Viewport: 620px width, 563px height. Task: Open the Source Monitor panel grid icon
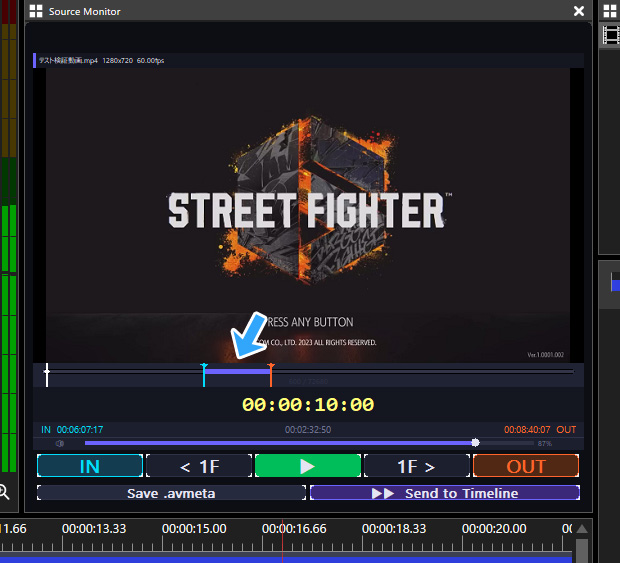click(36, 11)
